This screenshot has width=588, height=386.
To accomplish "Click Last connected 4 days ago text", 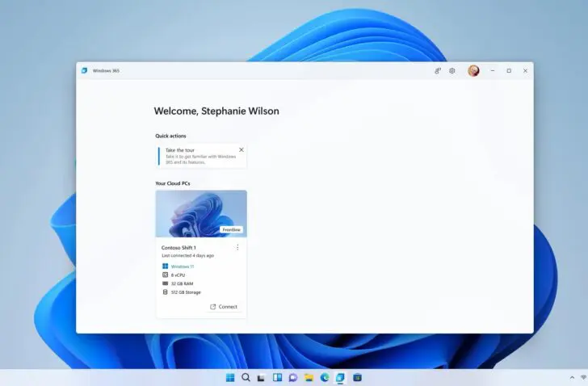I will click(187, 256).
